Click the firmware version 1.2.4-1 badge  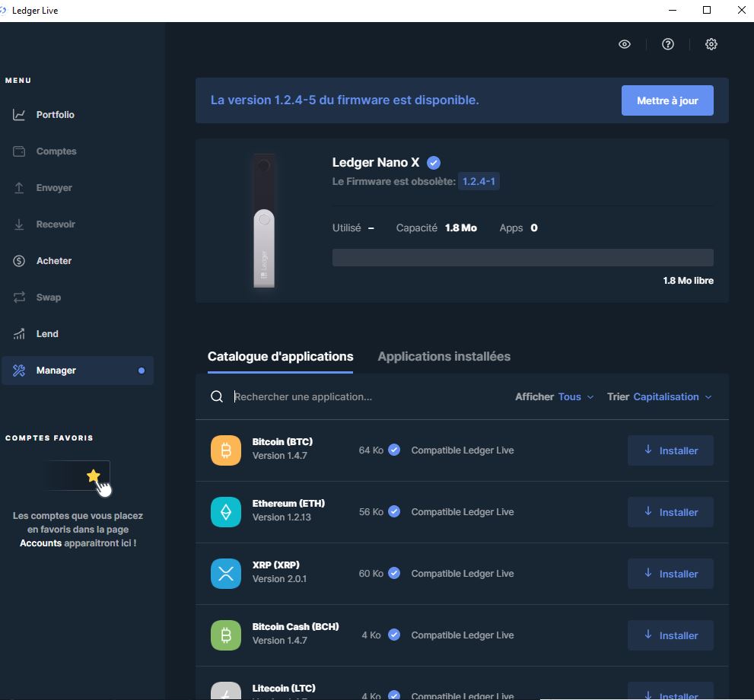point(479,181)
